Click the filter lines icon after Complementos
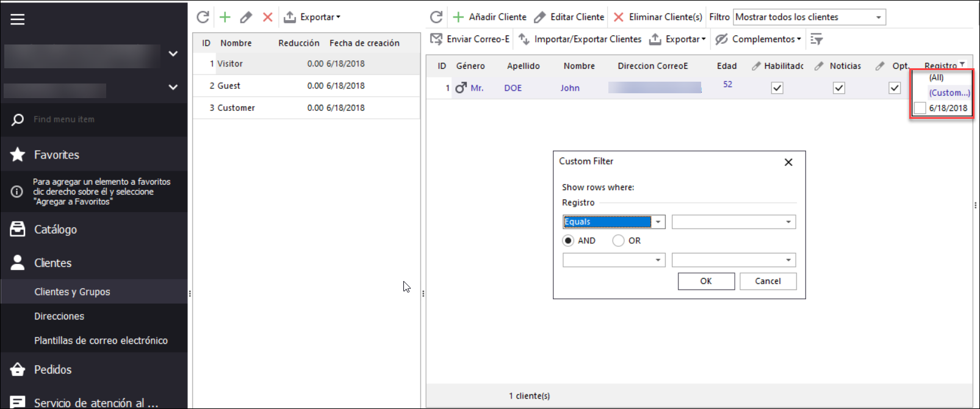 (816, 40)
